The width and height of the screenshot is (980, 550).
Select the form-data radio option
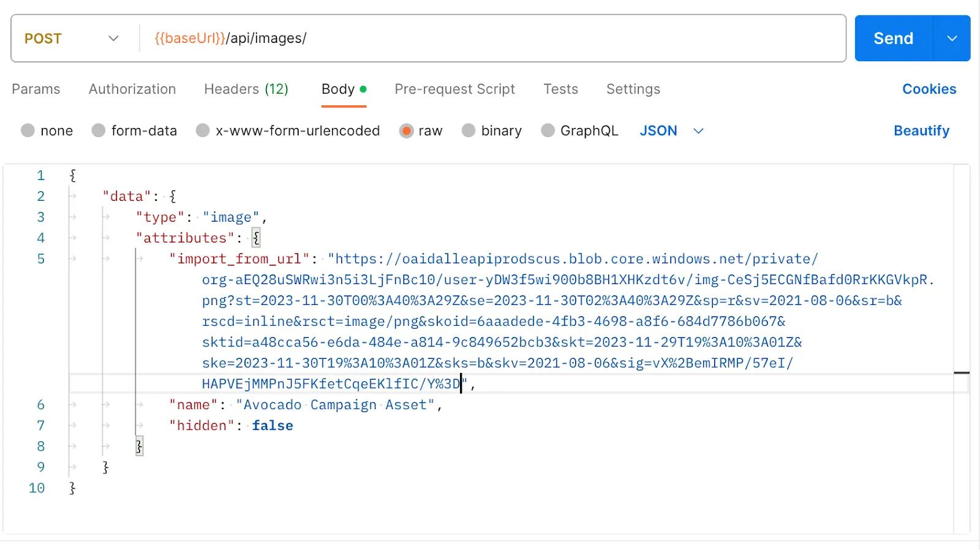click(x=99, y=130)
